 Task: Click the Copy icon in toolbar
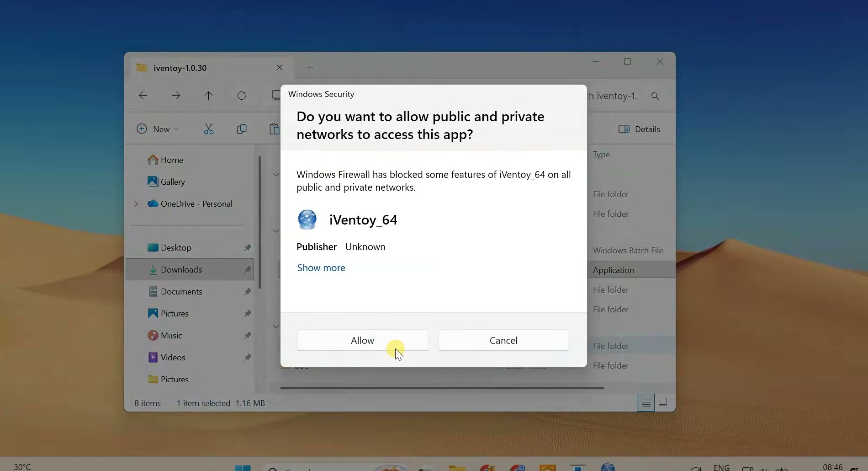click(x=242, y=129)
